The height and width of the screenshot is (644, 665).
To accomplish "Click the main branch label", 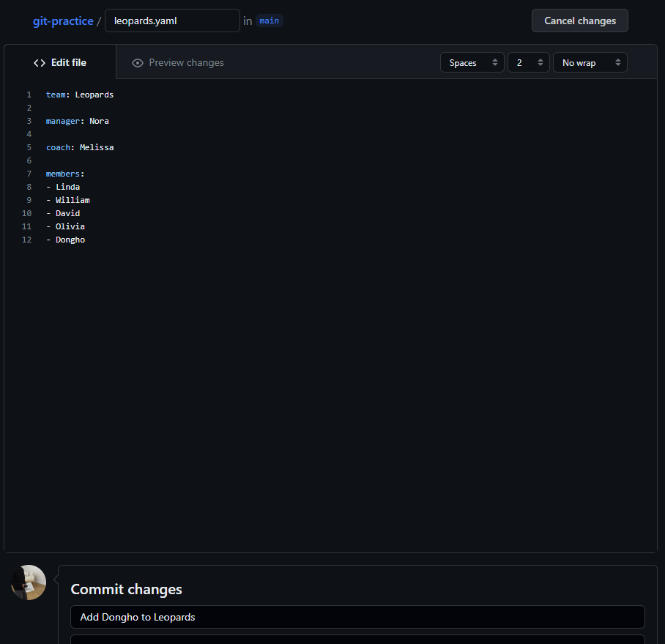I will [269, 21].
